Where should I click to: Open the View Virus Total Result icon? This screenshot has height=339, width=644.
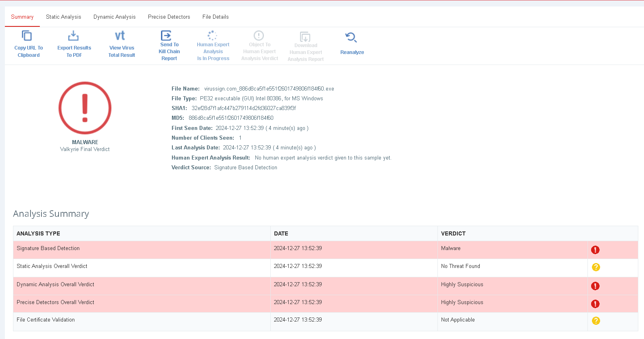[120, 36]
